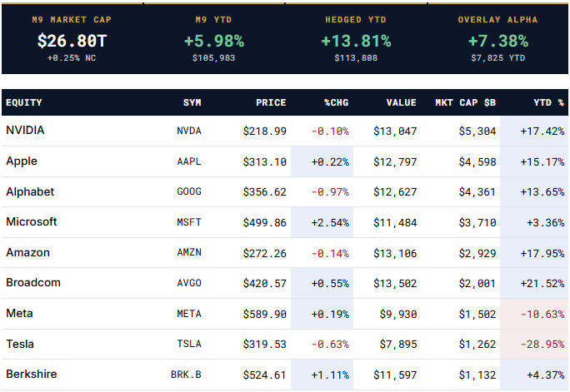Screen dimensions: 570x392
Task: Click the Apple equity name
Action: tap(22, 161)
